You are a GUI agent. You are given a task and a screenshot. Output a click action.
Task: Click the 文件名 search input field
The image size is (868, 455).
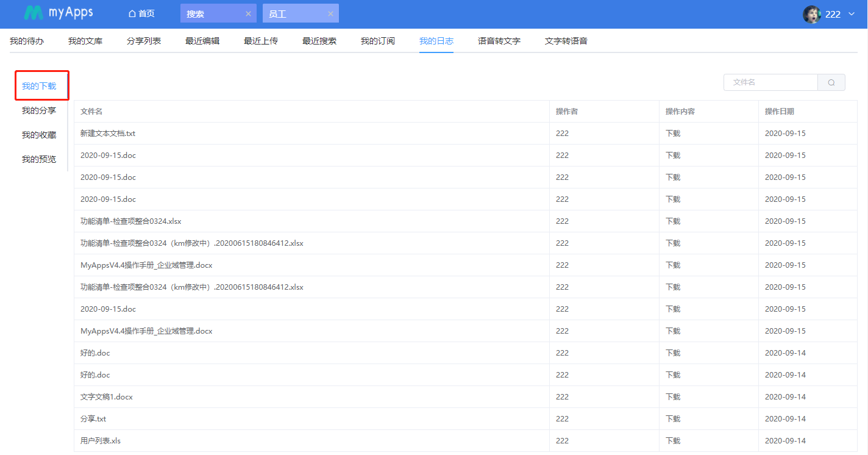click(770, 82)
